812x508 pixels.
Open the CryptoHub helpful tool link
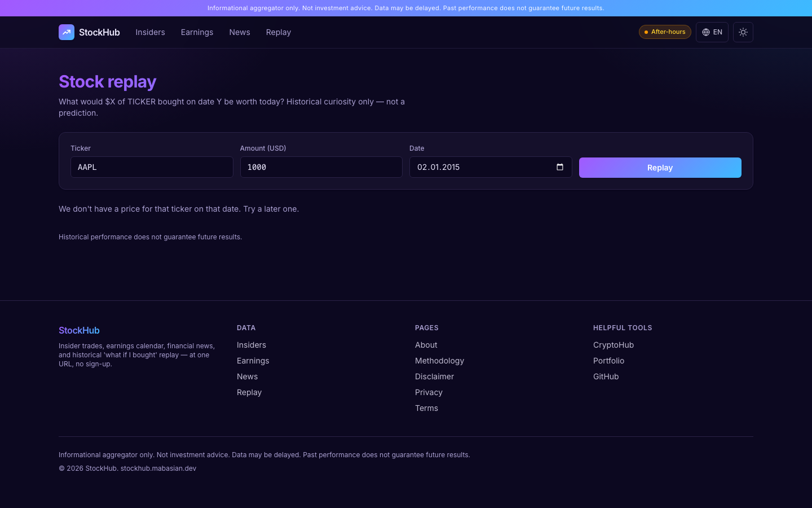click(614, 345)
